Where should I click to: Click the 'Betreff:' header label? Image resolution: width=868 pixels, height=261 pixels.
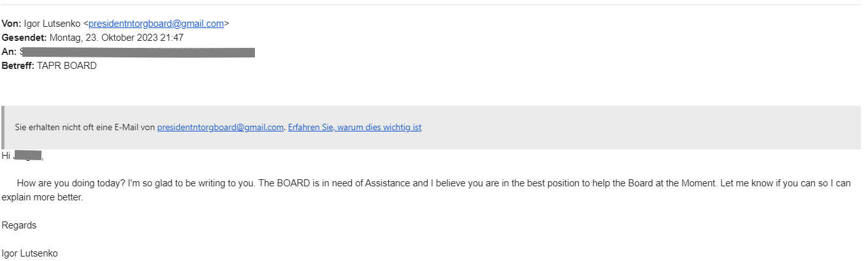(18, 66)
